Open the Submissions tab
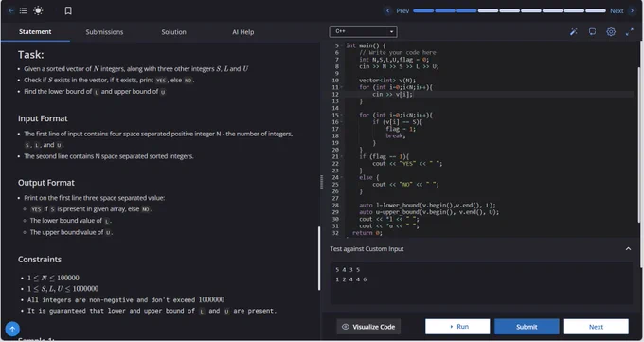This screenshot has width=644, height=342. 104,32
